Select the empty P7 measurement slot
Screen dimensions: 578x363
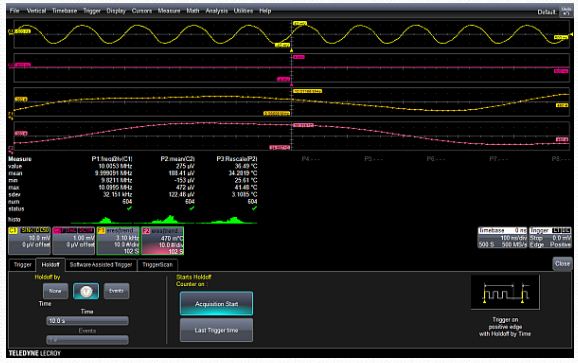click(498, 159)
